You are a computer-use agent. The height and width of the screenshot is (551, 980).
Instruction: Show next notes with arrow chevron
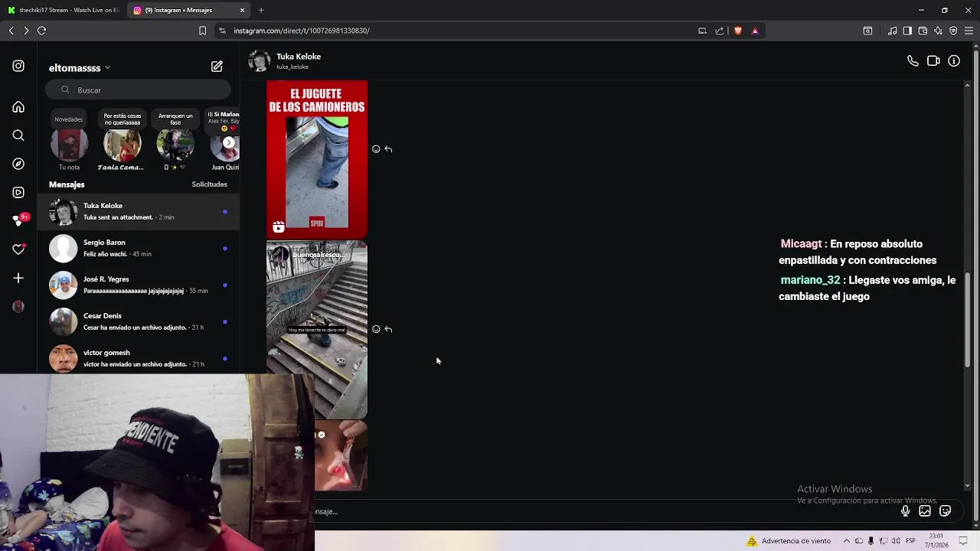228,142
